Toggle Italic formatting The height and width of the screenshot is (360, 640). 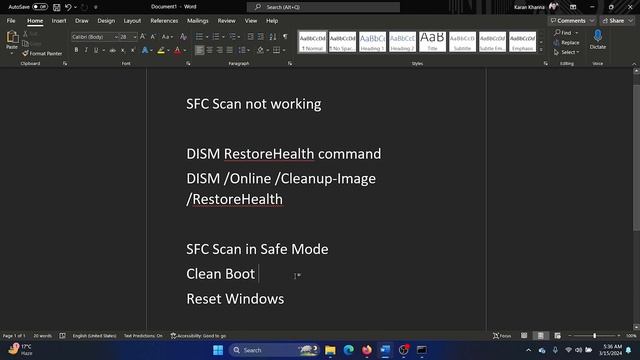point(86,50)
